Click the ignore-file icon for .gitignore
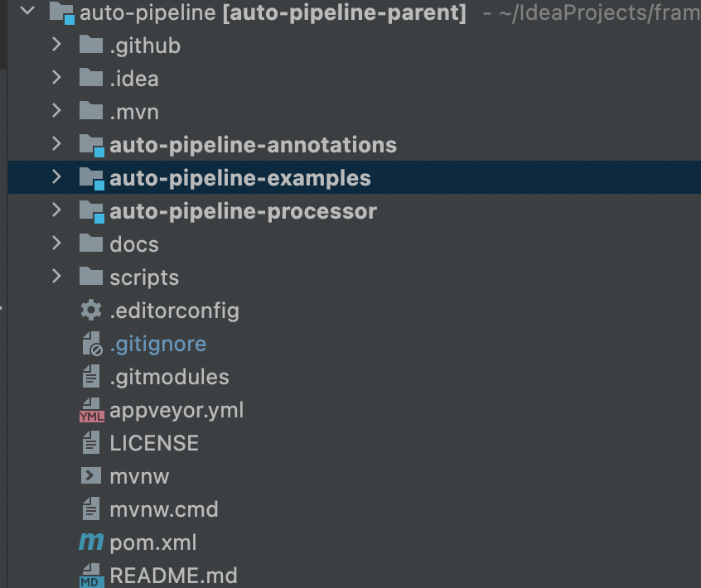 pyautogui.click(x=91, y=344)
